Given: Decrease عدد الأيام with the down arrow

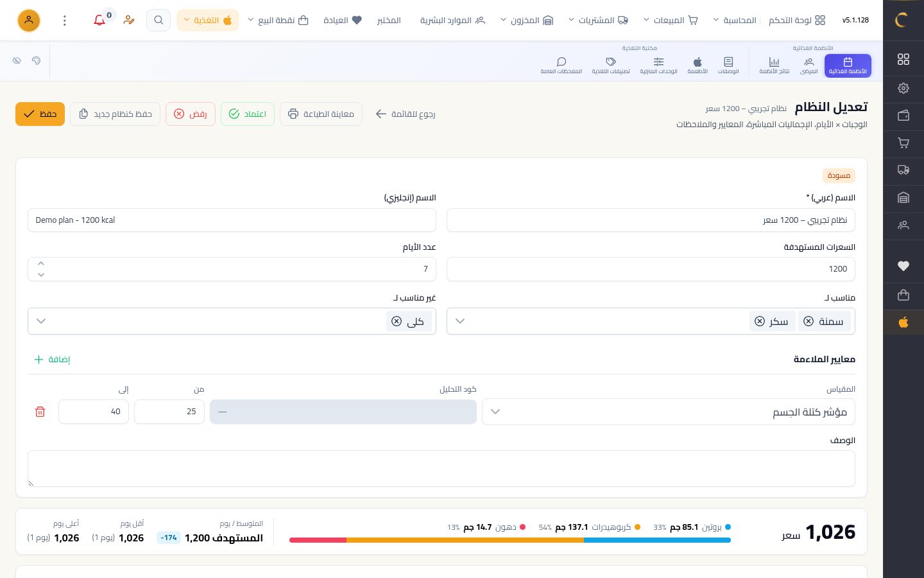Looking at the screenshot, I should point(41,275).
